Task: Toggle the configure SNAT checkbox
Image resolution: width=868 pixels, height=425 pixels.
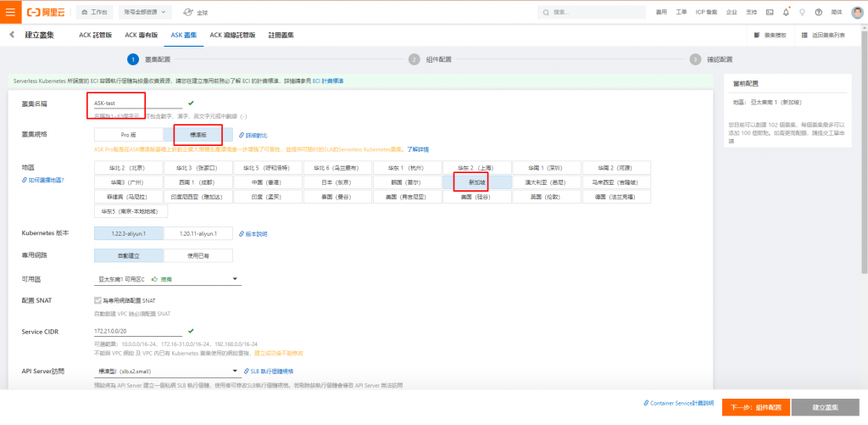Action: pos(98,300)
